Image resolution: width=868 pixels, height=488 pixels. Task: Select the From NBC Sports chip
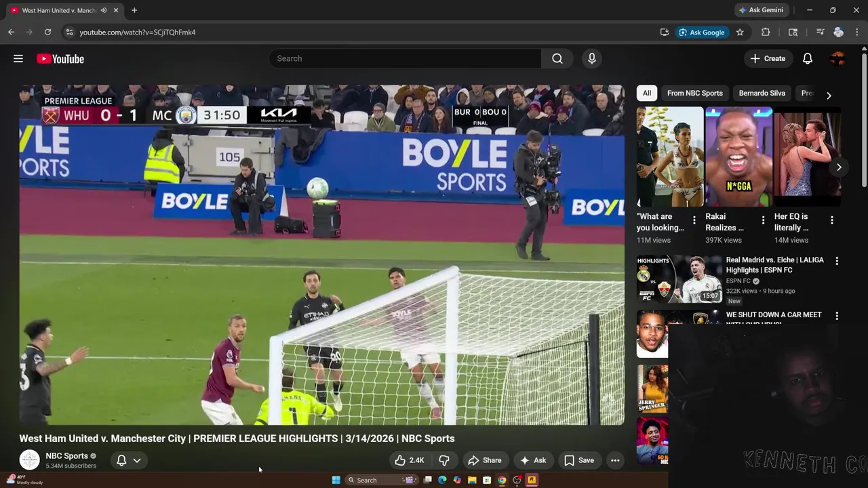[x=695, y=94]
